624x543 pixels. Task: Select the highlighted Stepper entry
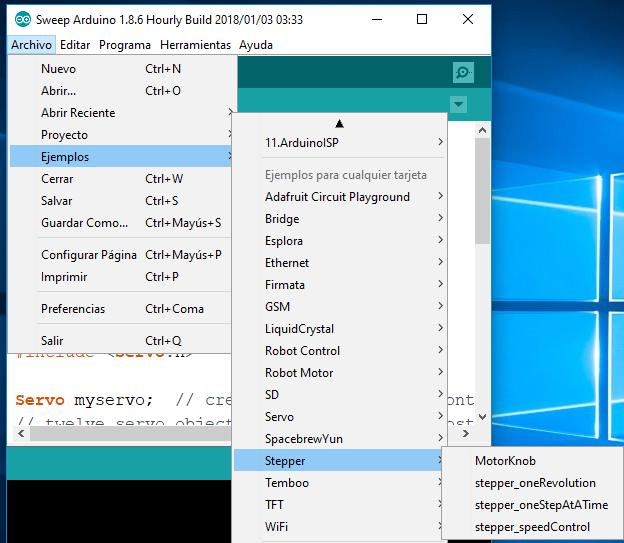(337, 461)
